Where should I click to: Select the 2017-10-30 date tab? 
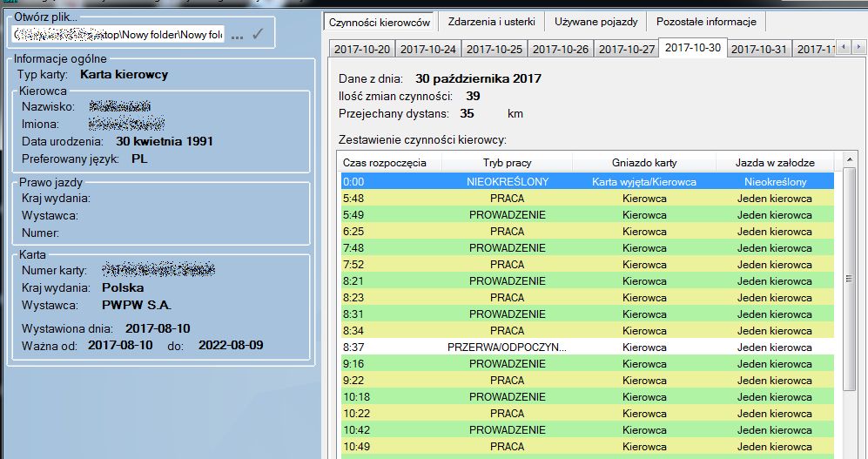tap(693, 48)
